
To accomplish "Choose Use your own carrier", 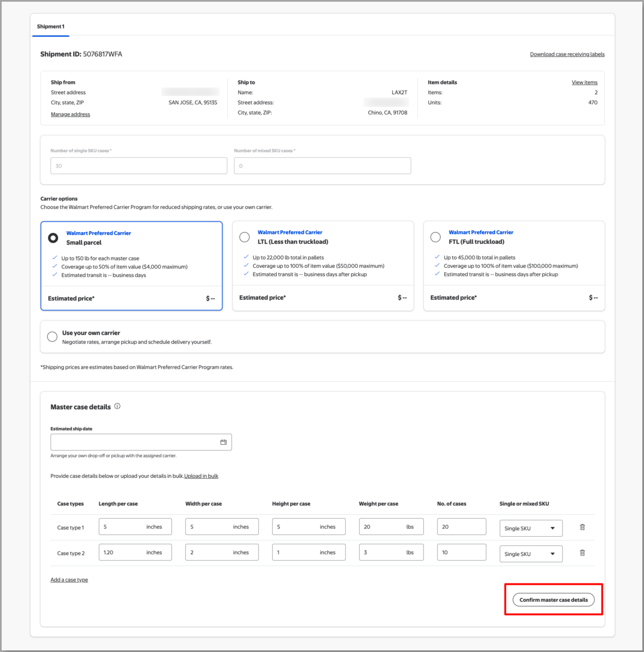I will pos(52,337).
